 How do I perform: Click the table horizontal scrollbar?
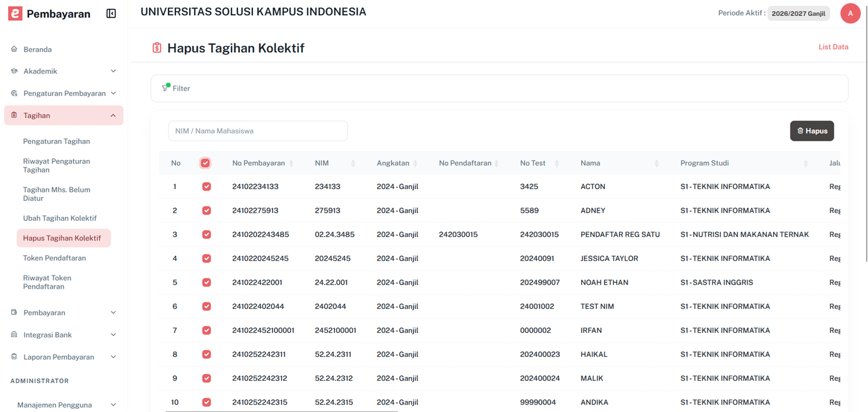(x=282, y=411)
